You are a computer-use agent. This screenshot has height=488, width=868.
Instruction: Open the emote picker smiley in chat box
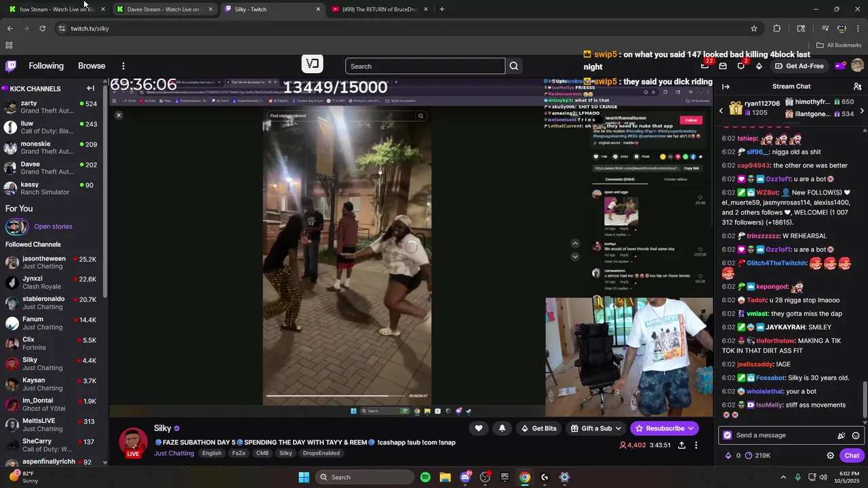pos(856,435)
